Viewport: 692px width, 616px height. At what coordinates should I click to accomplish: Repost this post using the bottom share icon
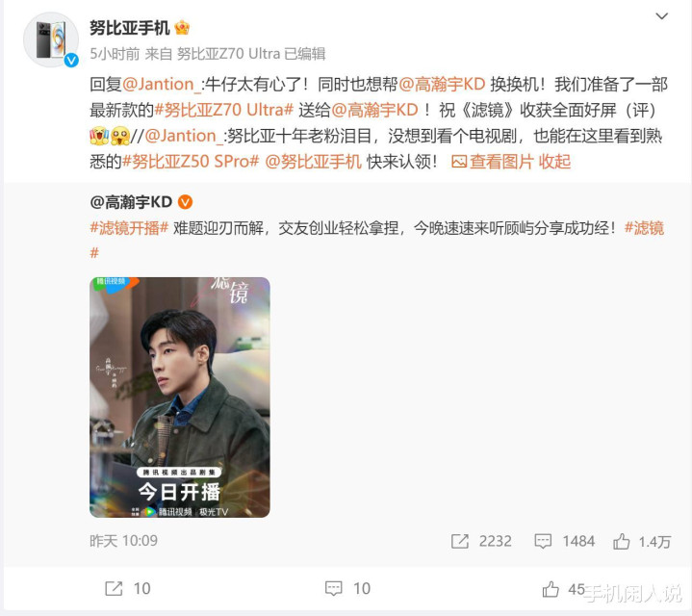(114, 588)
